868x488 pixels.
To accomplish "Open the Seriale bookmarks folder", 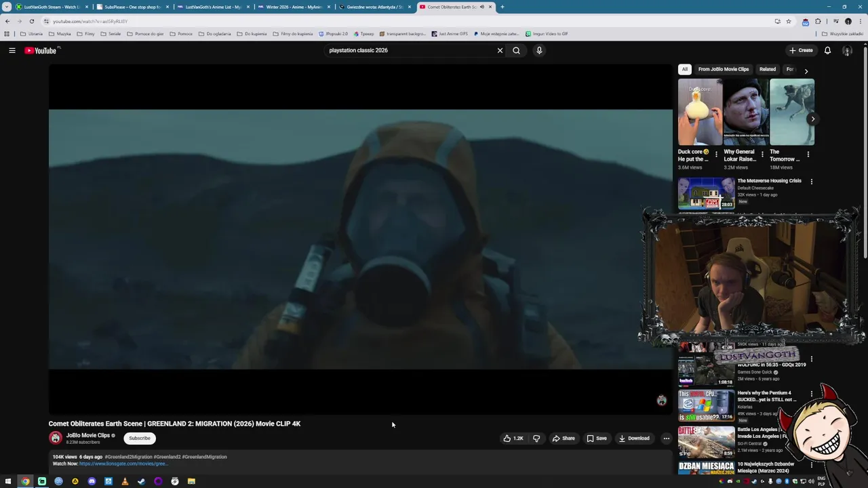I will [111, 34].
